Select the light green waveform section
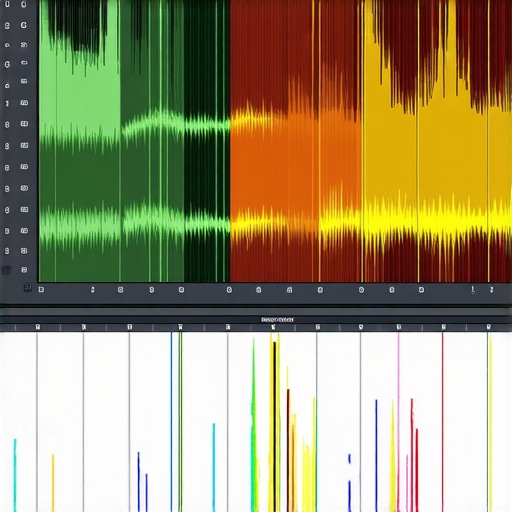This screenshot has height=512, width=512. coord(80,141)
